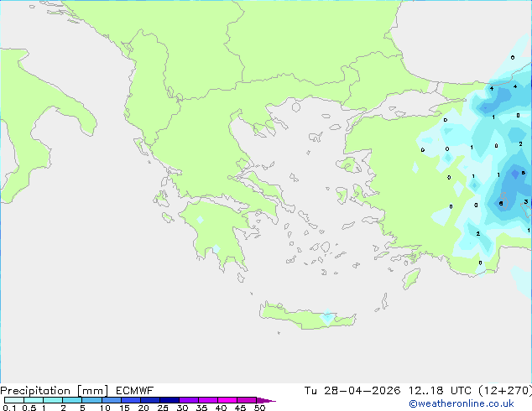Viewport: 532px width, 411px height.
Task: Click the 1–2 mm legend color swatch
Action: [53, 400]
